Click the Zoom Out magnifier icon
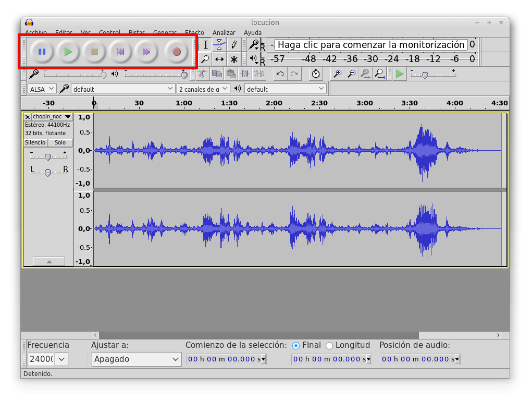The width and height of the screenshot is (532, 400). [x=352, y=74]
